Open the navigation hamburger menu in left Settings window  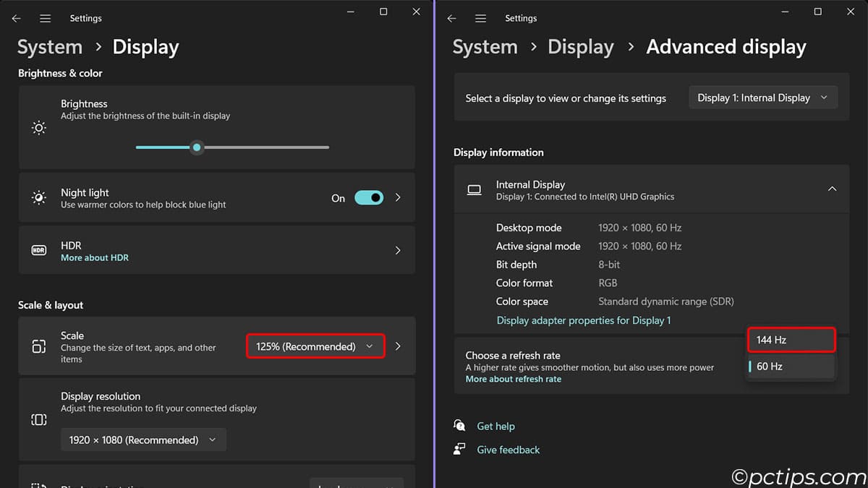(45, 18)
